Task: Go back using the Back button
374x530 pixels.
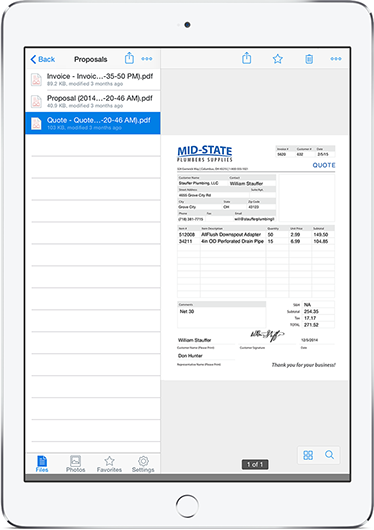Action: coord(43,59)
